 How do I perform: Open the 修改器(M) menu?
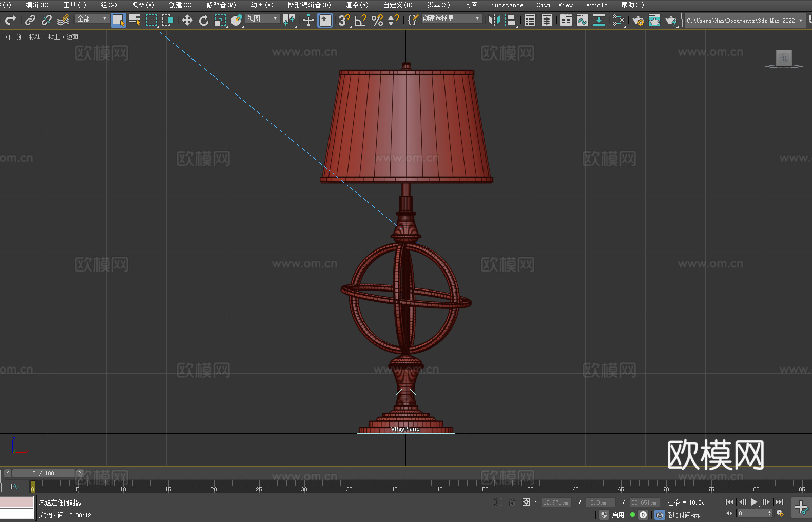pos(221,5)
